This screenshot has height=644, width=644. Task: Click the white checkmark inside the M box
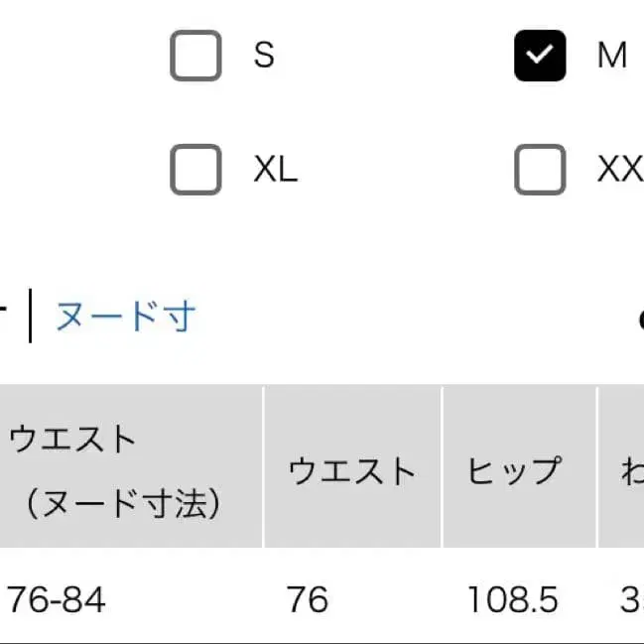tap(540, 56)
